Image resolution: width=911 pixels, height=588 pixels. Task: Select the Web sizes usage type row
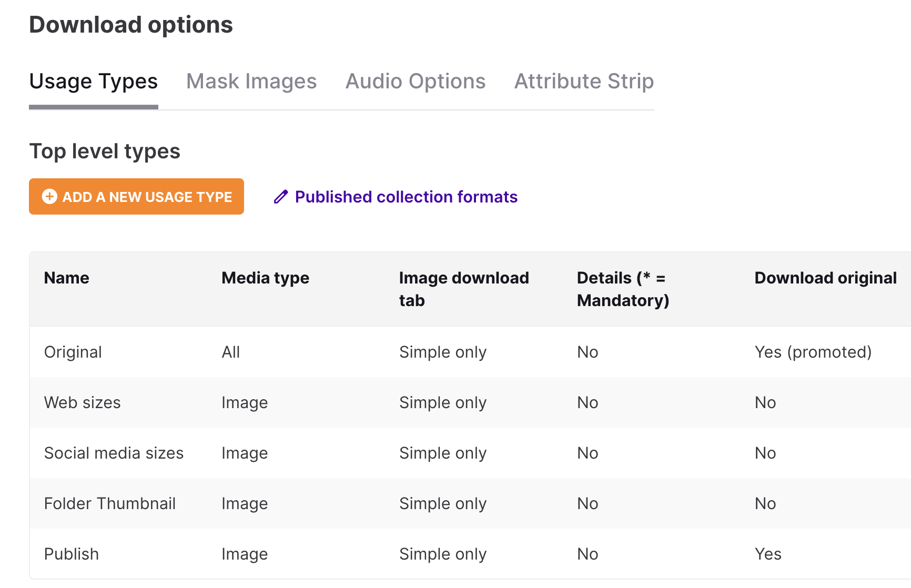(83, 402)
